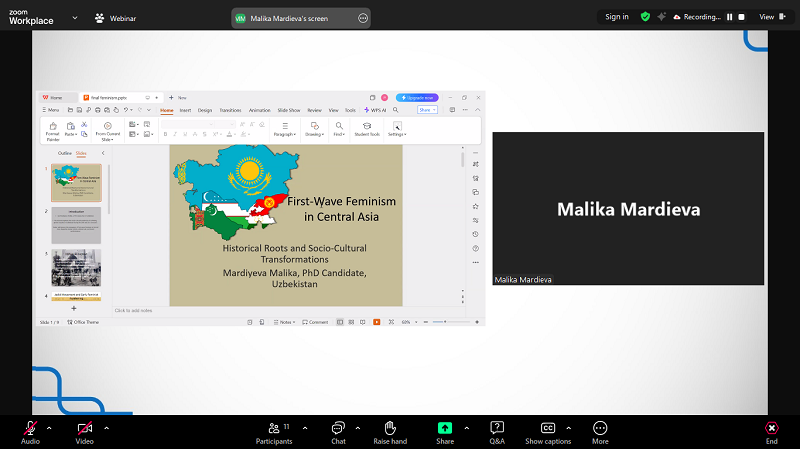Open the View layout menu

coord(770,16)
